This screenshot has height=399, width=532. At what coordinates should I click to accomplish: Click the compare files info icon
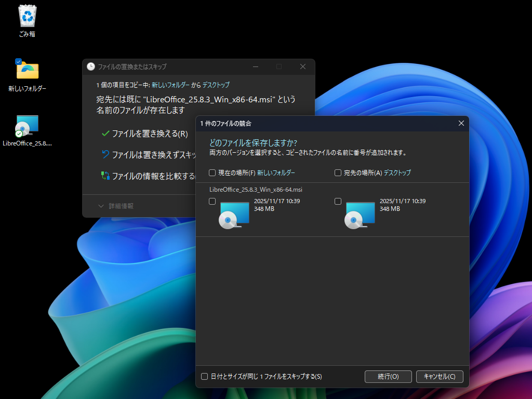click(105, 176)
